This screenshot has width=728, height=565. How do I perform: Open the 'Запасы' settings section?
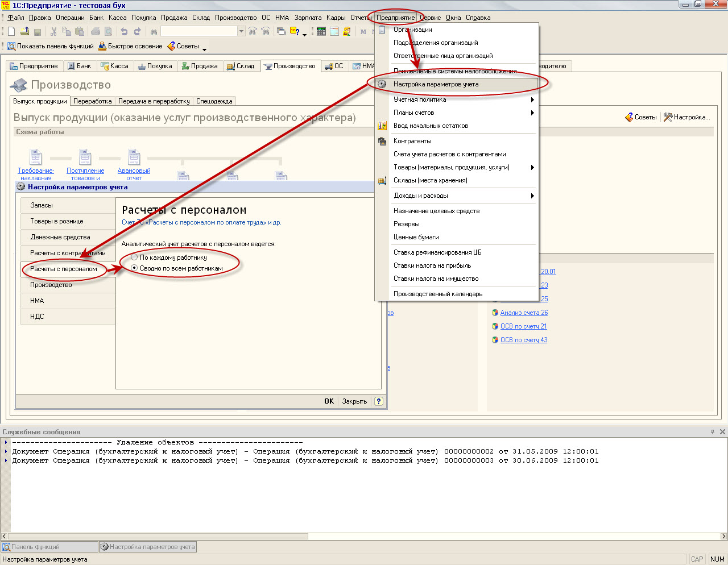(x=42, y=205)
